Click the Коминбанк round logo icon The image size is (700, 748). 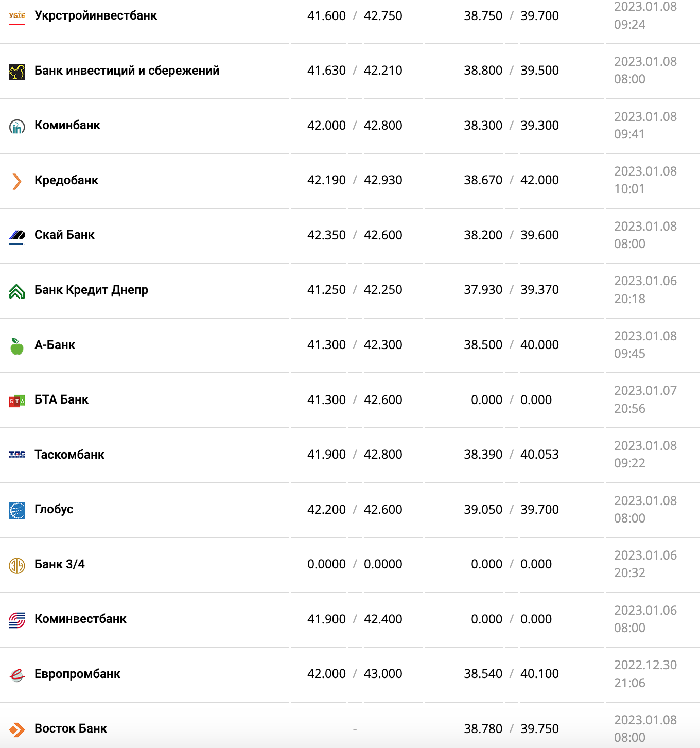(17, 126)
